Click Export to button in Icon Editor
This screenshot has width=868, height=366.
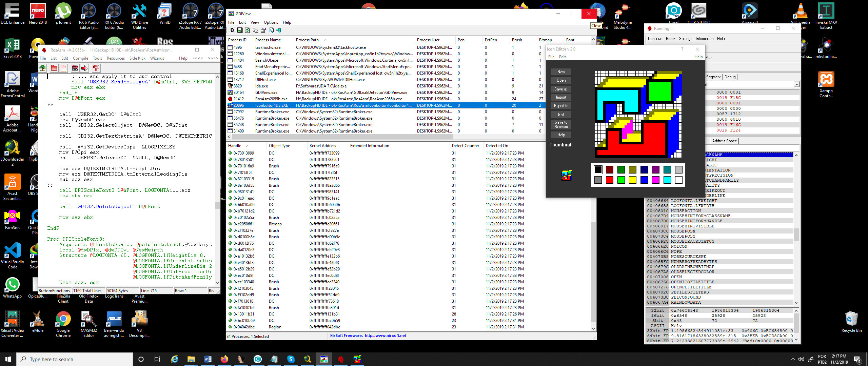(x=561, y=106)
